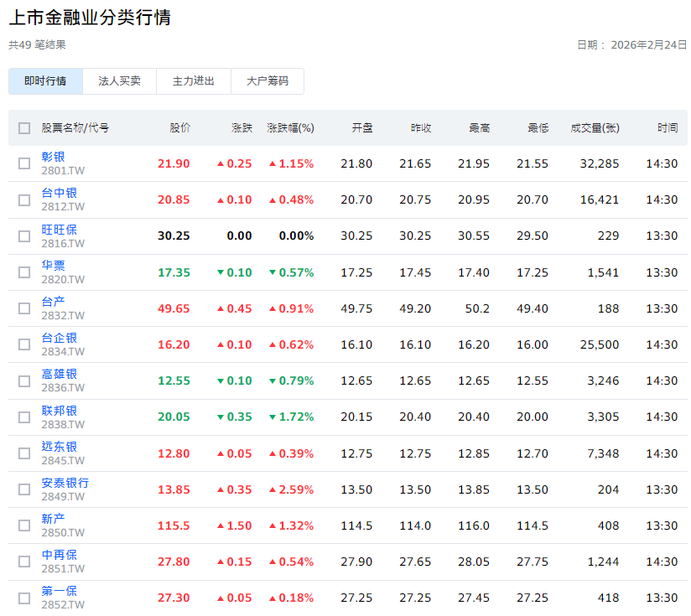Open the 台中银 stock link
The image size is (691, 616).
60,192
